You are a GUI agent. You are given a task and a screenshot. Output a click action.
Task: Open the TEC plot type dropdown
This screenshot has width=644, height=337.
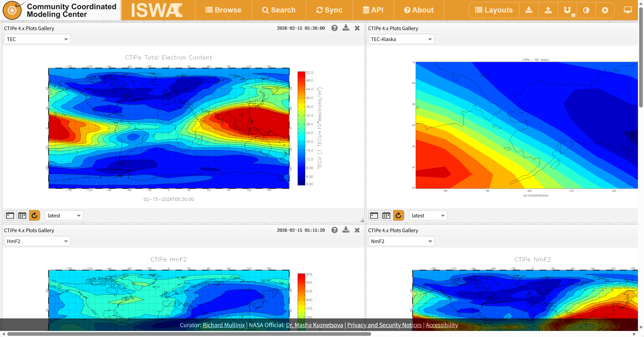[x=37, y=39]
